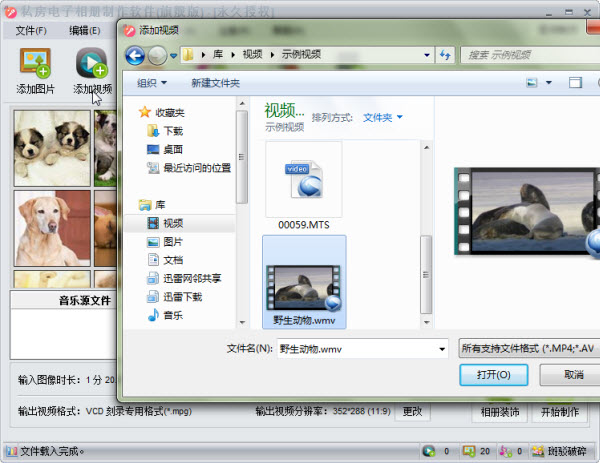The height and width of the screenshot is (463, 600).
Task: Click the 新建文件夹 new folder button
Action: coord(215,83)
